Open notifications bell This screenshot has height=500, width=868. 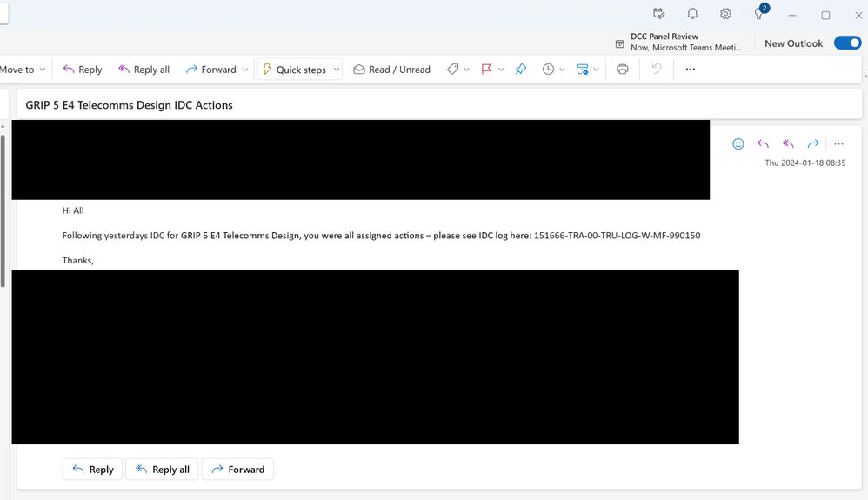(692, 14)
